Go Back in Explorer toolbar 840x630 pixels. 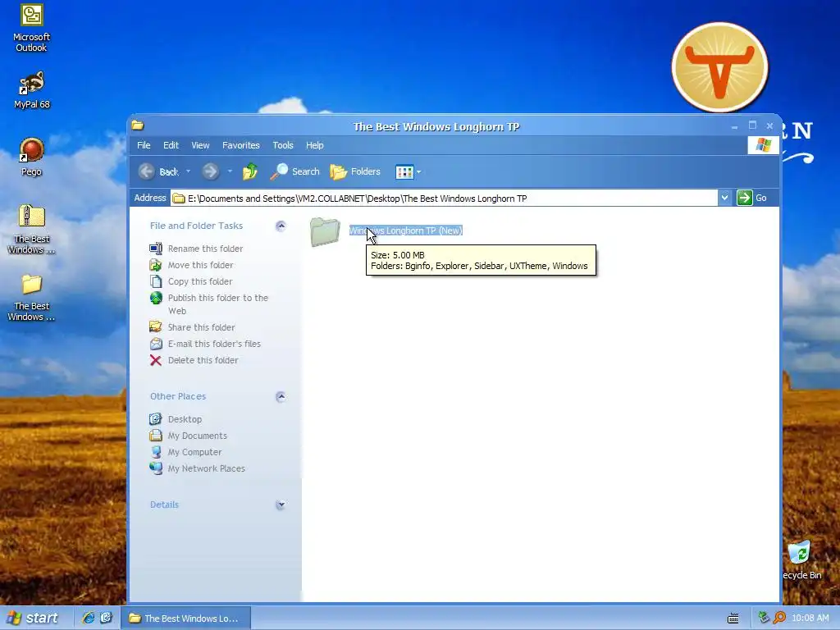point(158,171)
